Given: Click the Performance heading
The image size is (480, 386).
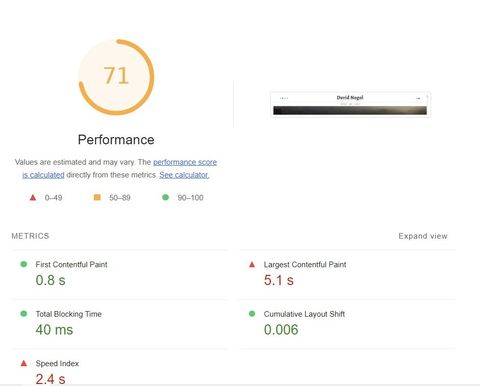Looking at the screenshot, I should click(116, 140).
